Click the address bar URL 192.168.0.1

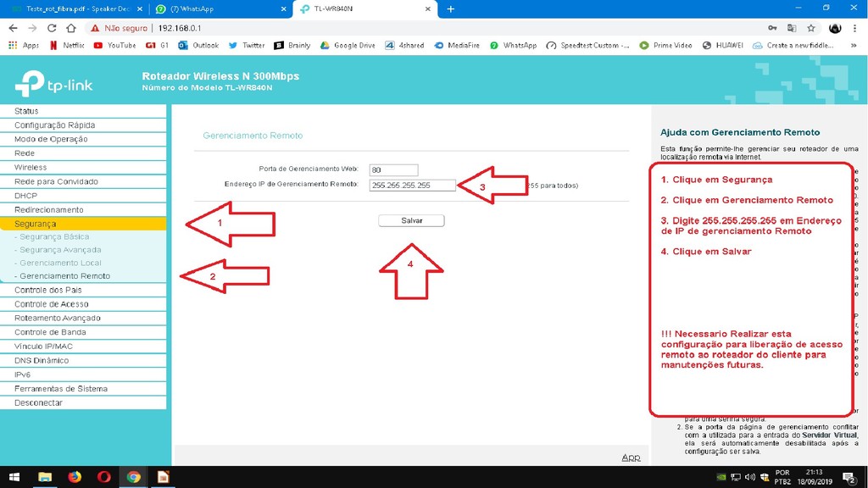180,28
